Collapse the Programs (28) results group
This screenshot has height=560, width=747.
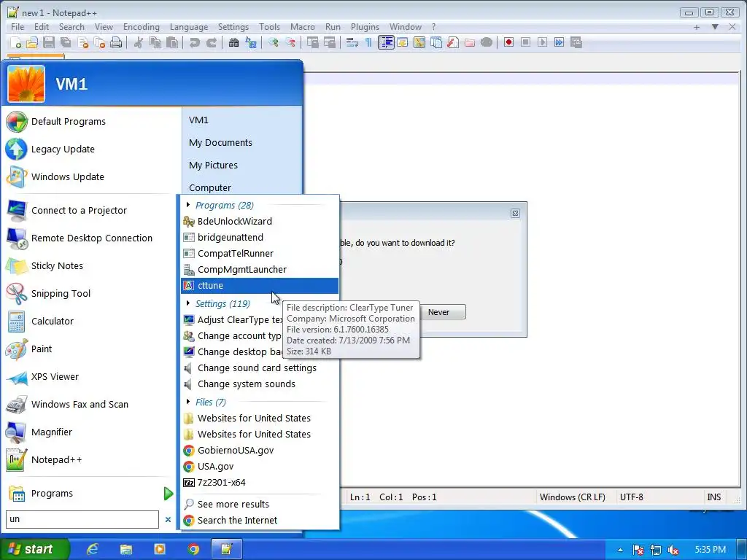(188, 205)
